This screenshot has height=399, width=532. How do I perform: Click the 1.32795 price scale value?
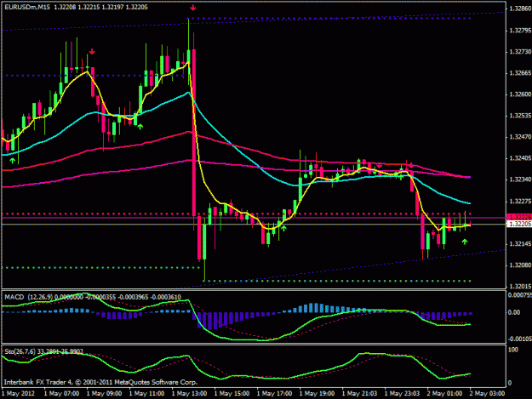click(x=520, y=31)
